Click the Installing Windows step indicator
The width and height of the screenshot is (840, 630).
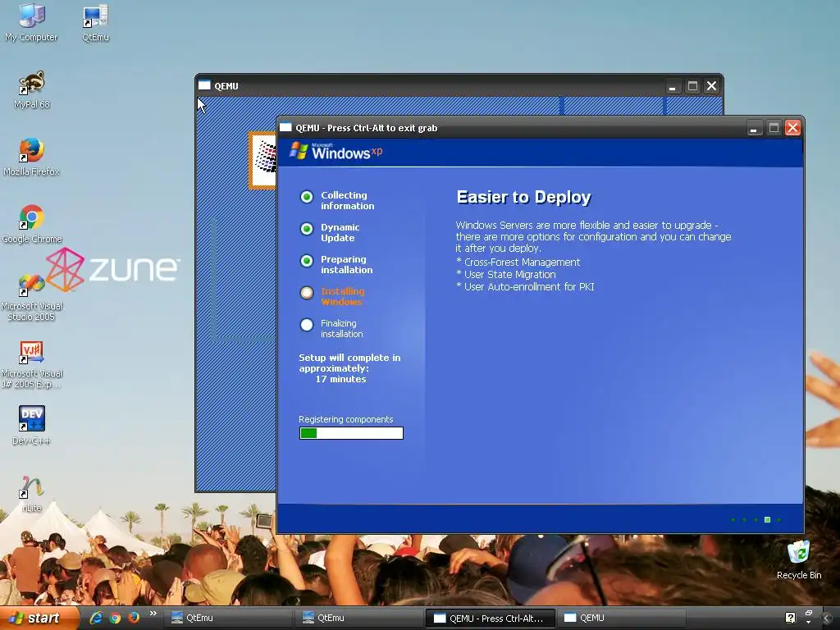point(307,293)
